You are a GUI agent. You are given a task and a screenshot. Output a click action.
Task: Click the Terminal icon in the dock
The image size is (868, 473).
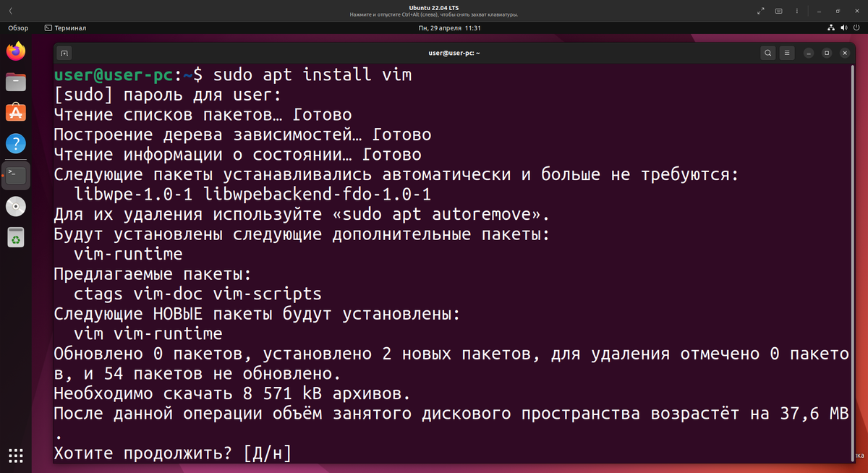[x=16, y=175]
